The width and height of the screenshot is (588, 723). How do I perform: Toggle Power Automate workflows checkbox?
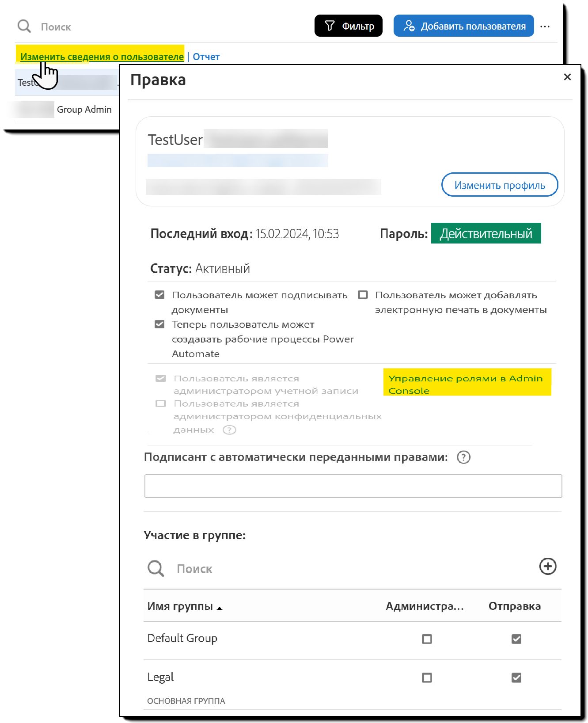pyautogui.click(x=159, y=324)
